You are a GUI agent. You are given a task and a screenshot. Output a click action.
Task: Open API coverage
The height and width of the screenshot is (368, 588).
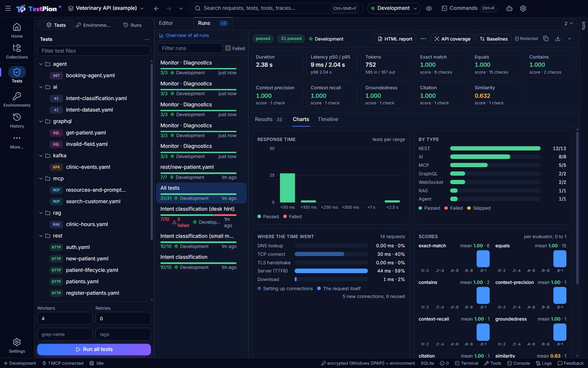point(452,39)
